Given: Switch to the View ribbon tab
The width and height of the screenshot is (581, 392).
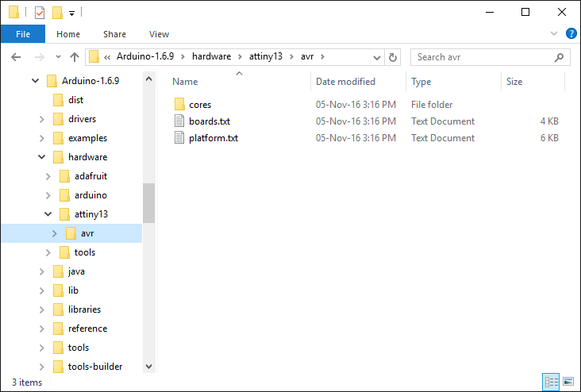Looking at the screenshot, I should (159, 34).
